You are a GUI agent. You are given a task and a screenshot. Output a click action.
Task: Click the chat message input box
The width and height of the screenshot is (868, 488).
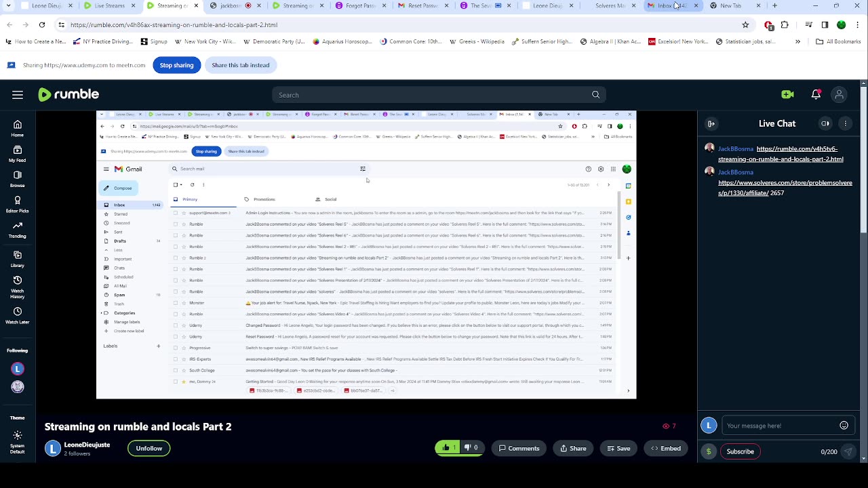coord(780,426)
